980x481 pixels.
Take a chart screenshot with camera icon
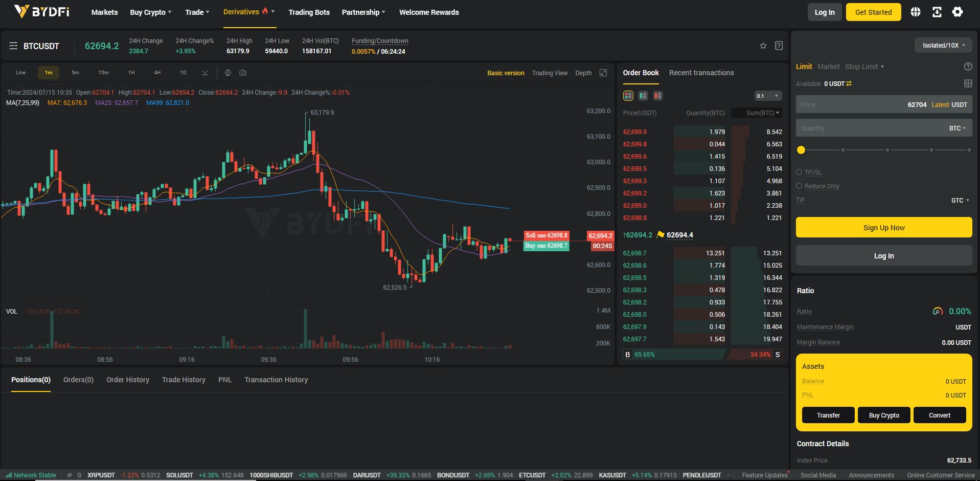point(243,73)
